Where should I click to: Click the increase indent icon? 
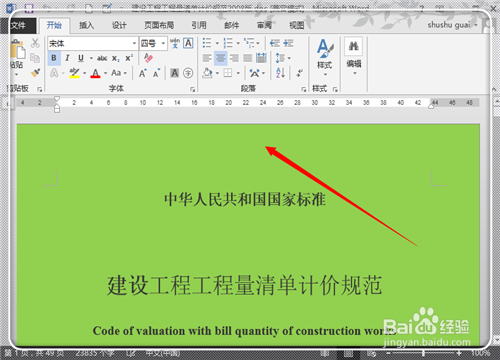(288, 43)
